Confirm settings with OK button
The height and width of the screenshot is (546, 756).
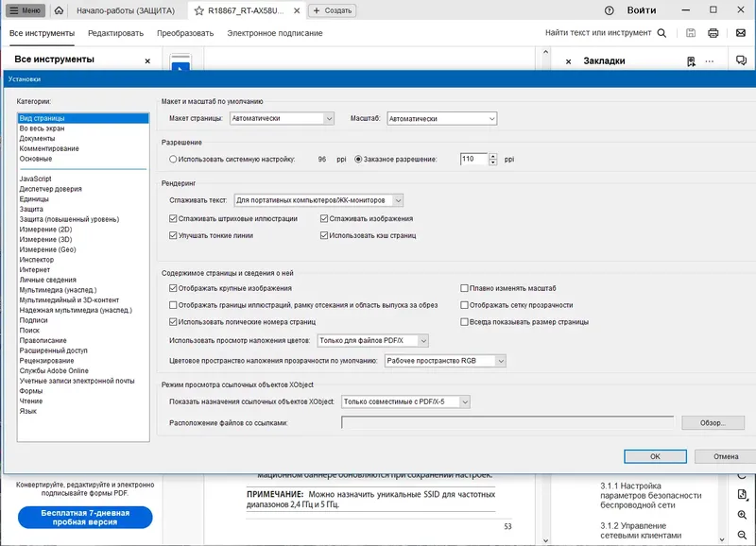click(x=655, y=456)
